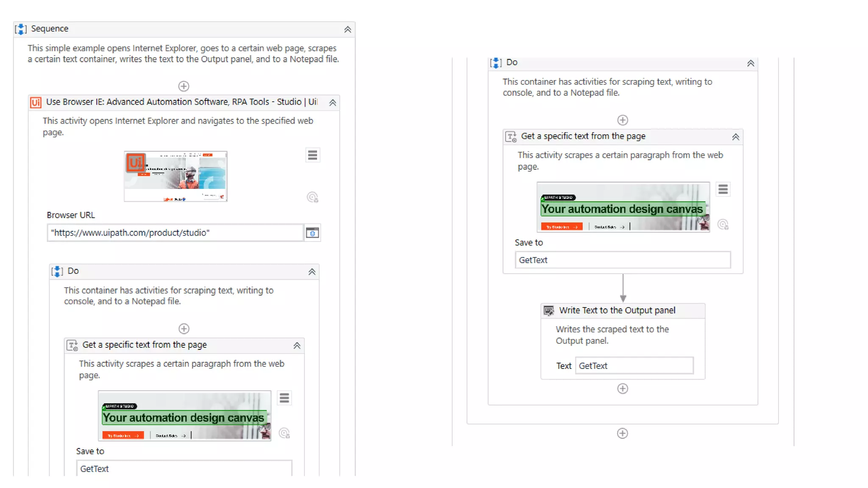Click the UiPath Studio browser thumbnail
Viewport: 868px width, 488px height.
click(175, 176)
